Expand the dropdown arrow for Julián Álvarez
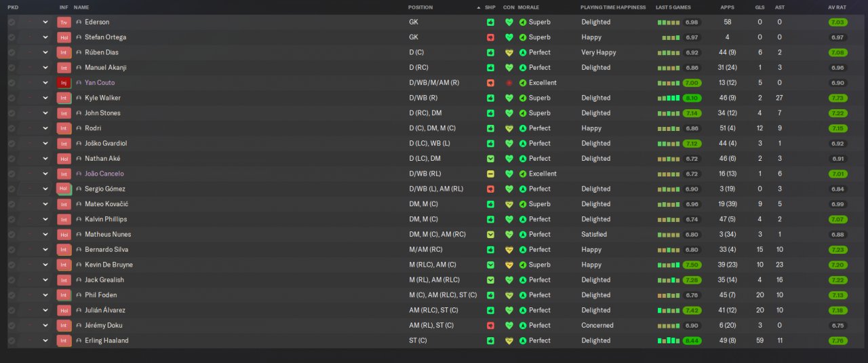 coord(45,310)
